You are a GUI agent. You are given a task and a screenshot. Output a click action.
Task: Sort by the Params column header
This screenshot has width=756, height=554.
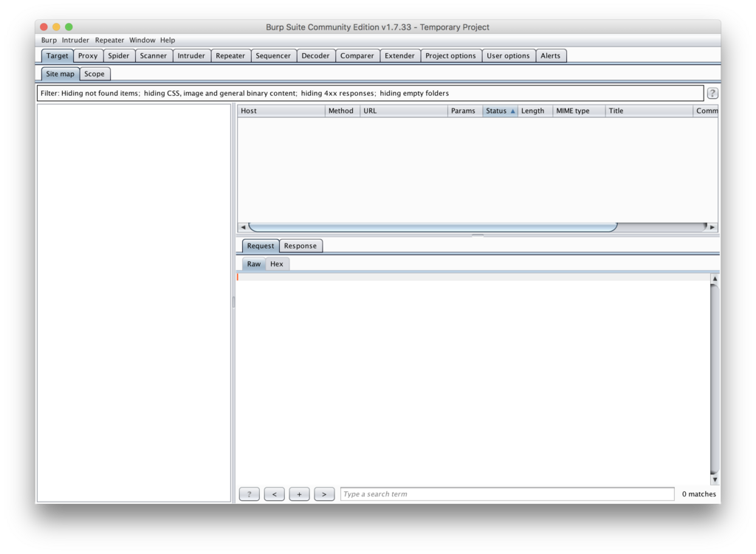(465, 111)
